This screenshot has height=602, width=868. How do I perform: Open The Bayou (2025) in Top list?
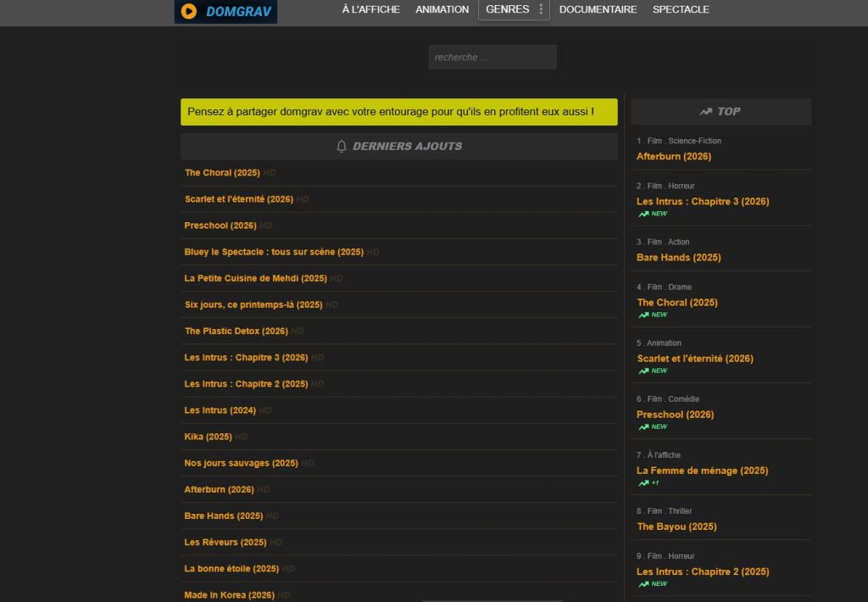click(676, 527)
